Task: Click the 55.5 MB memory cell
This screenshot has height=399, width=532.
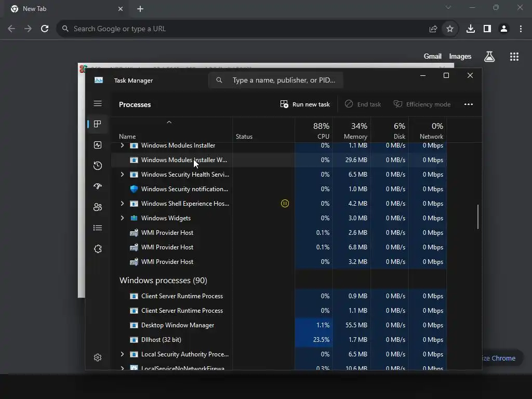Action: point(352,325)
